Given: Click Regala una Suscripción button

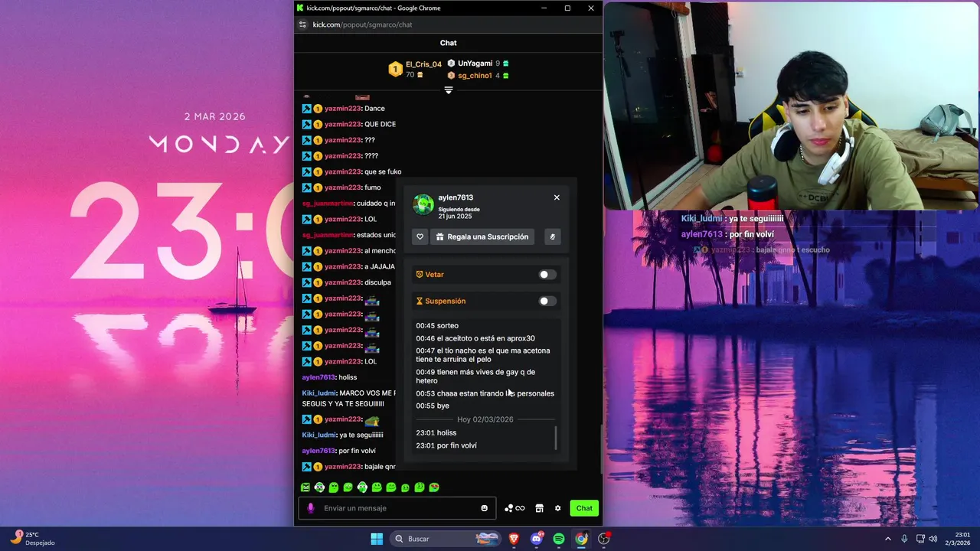Looking at the screenshot, I should click(x=482, y=237).
